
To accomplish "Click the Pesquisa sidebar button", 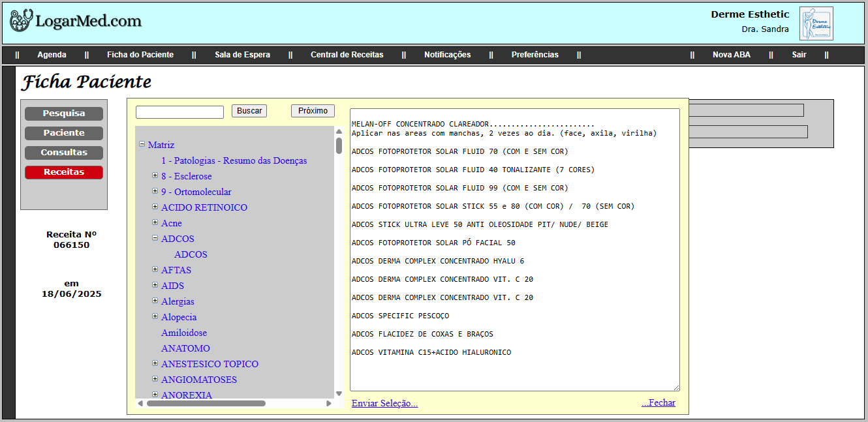I will pos(64,113).
